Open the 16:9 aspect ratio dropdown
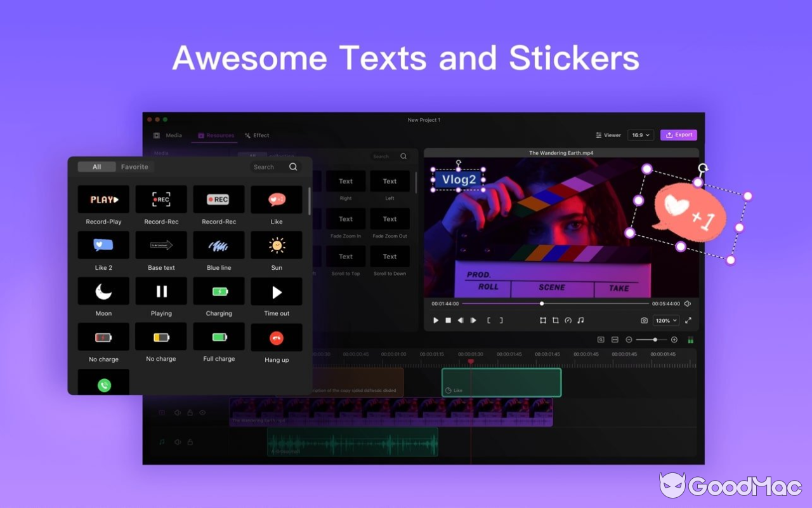 coord(641,135)
